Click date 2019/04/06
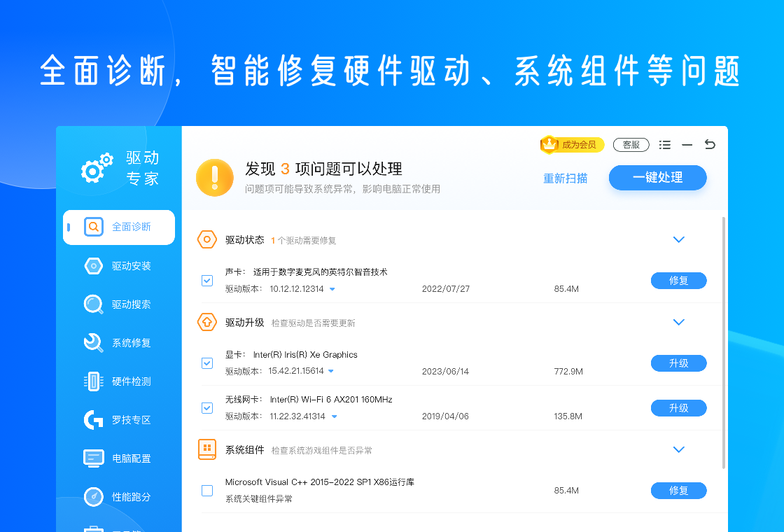Viewport: 784px width, 532px height. tap(445, 416)
